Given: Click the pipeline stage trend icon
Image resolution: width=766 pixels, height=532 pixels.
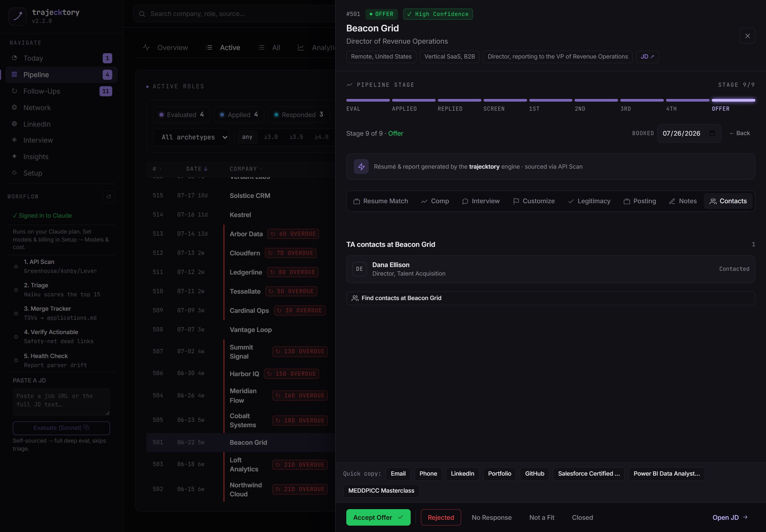Looking at the screenshot, I should (x=349, y=85).
